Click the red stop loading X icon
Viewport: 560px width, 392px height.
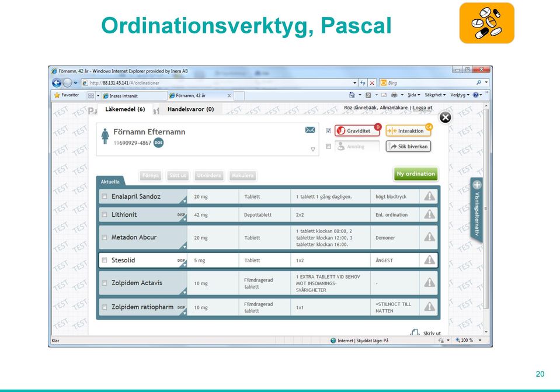click(x=372, y=83)
